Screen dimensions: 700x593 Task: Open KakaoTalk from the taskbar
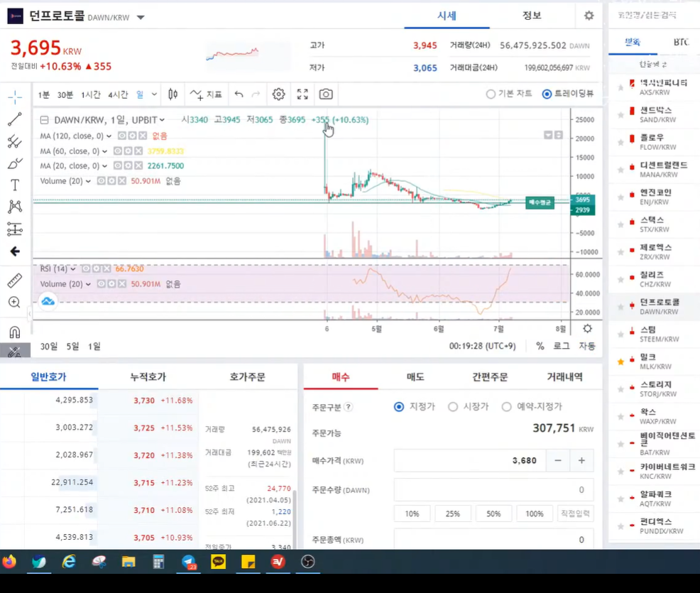click(218, 561)
